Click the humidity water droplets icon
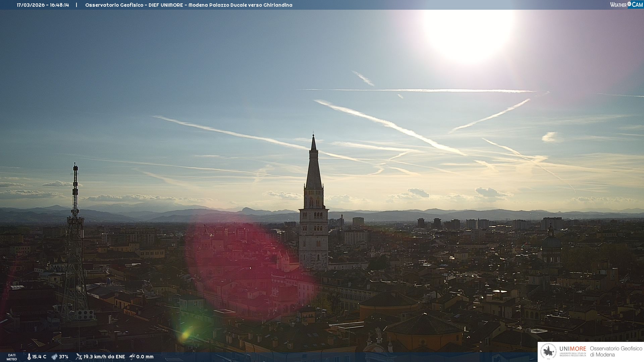 pyautogui.click(x=54, y=357)
